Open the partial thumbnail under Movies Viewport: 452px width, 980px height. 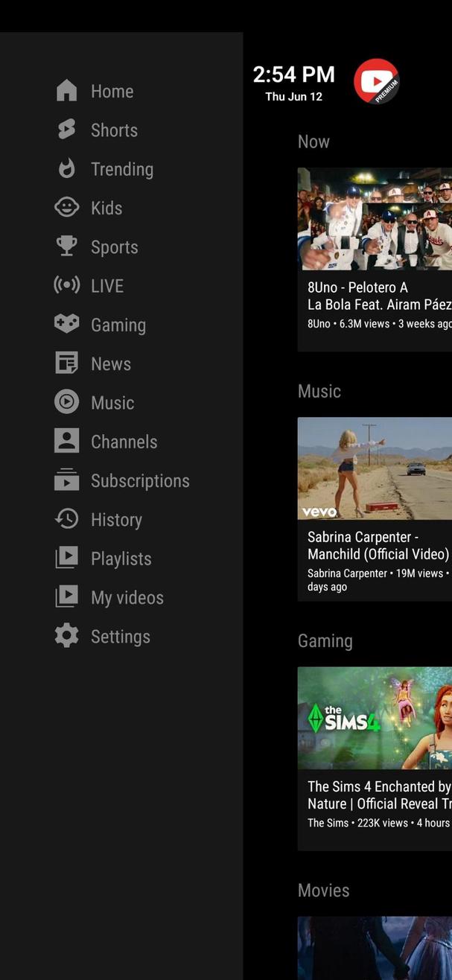[x=375, y=948]
